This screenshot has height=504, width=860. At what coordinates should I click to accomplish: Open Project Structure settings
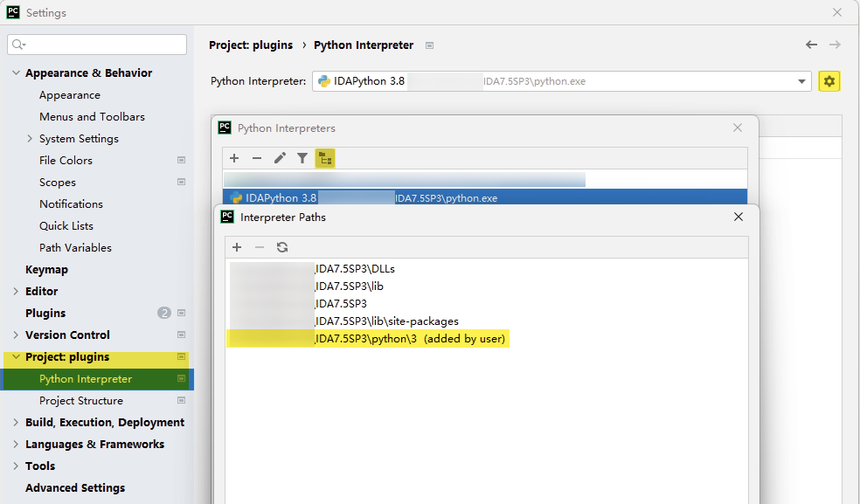tap(81, 400)
